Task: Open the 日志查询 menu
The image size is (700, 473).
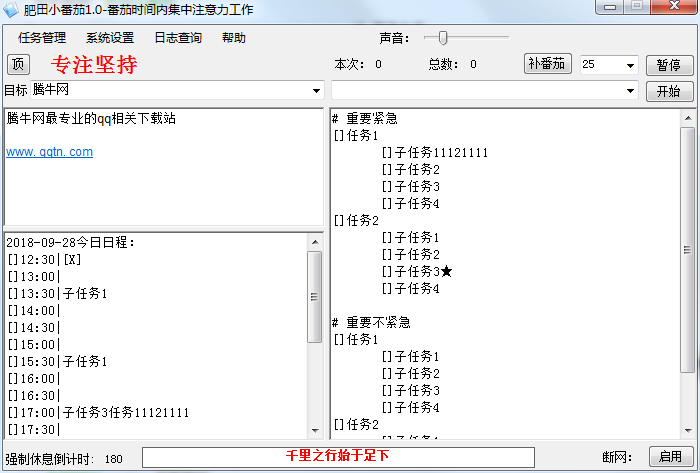Action: point(178,38)
